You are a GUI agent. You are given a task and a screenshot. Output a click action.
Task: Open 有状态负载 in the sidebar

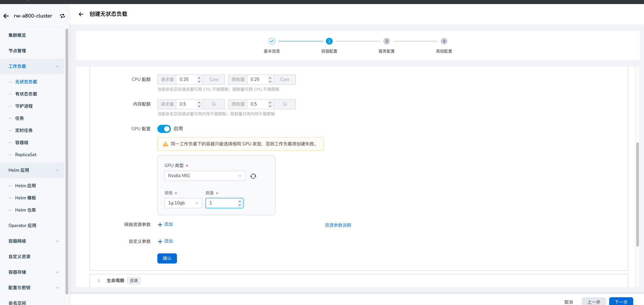pyautogui.click(x=26, y=94)
